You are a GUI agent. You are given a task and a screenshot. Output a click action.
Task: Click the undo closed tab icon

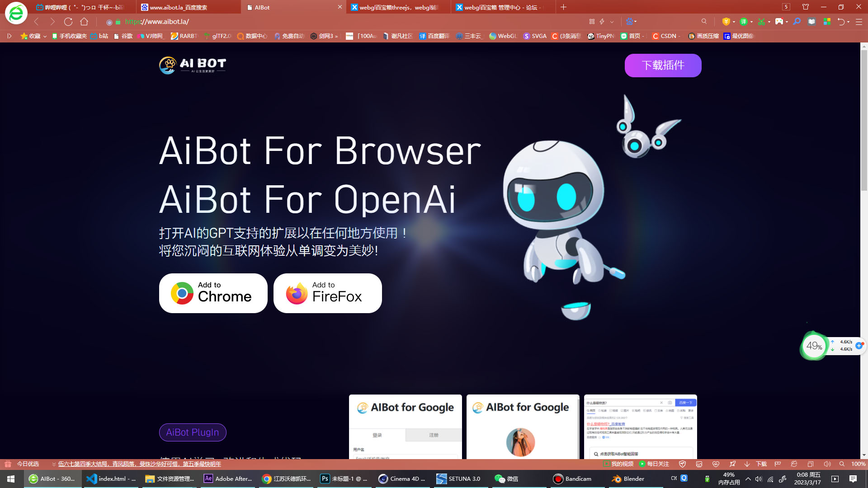(x=841, y=22)
